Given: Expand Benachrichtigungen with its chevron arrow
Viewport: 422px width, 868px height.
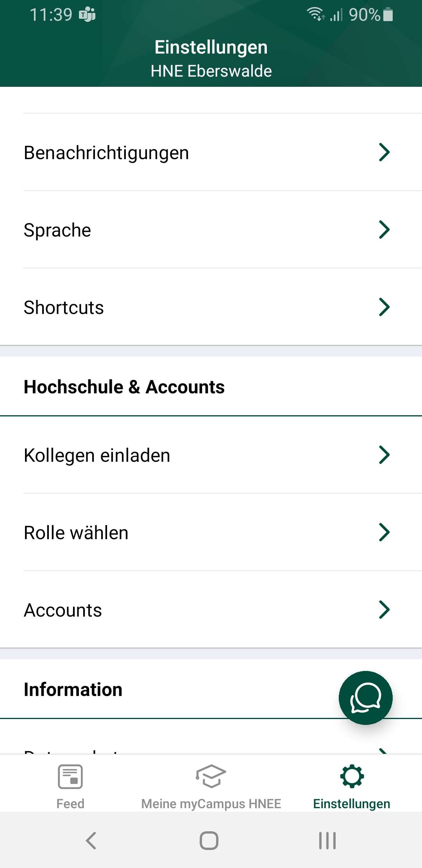Looking at the screenshot, I should [x=384, y=152].
